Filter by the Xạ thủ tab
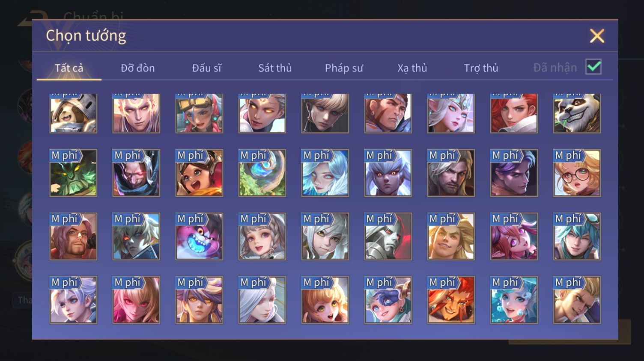Viewport: 644px width, 361px height. 412,68
